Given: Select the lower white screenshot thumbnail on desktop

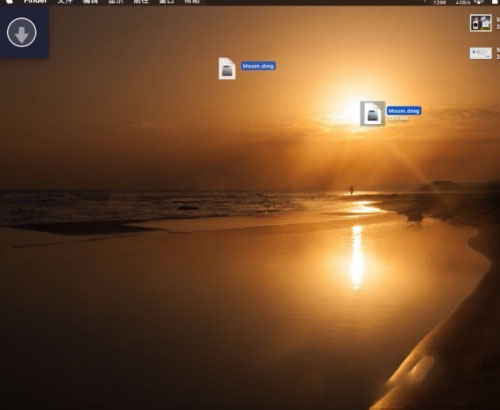Looking at the screenshot, I should click(x=481, y=53).
